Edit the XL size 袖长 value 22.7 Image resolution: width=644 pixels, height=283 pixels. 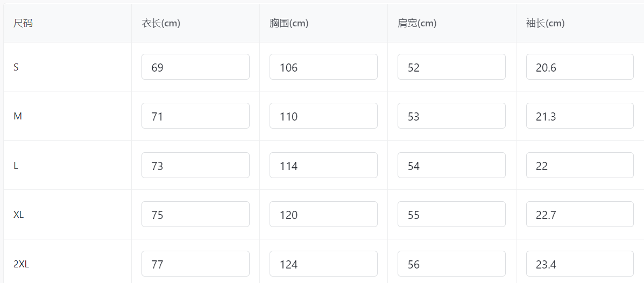(x=579, y=214)
